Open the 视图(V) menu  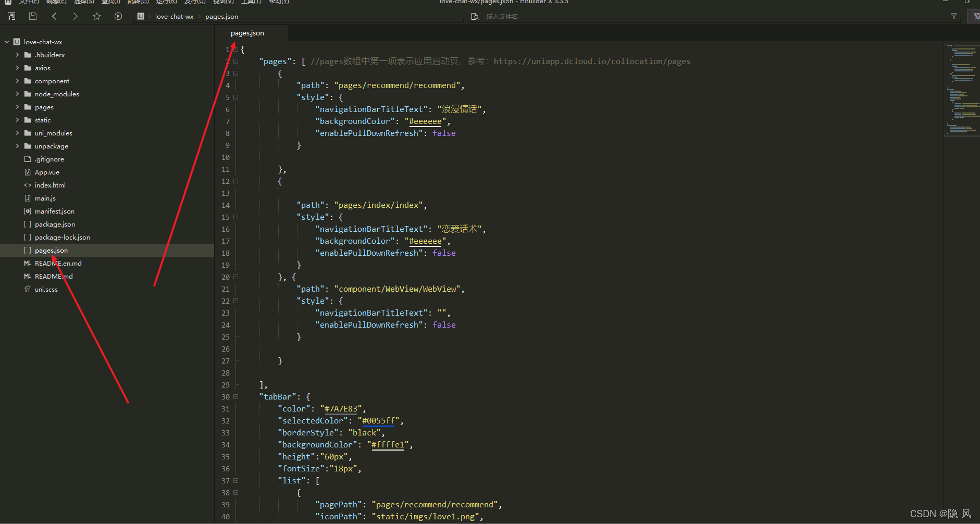[x=223, y=2]
